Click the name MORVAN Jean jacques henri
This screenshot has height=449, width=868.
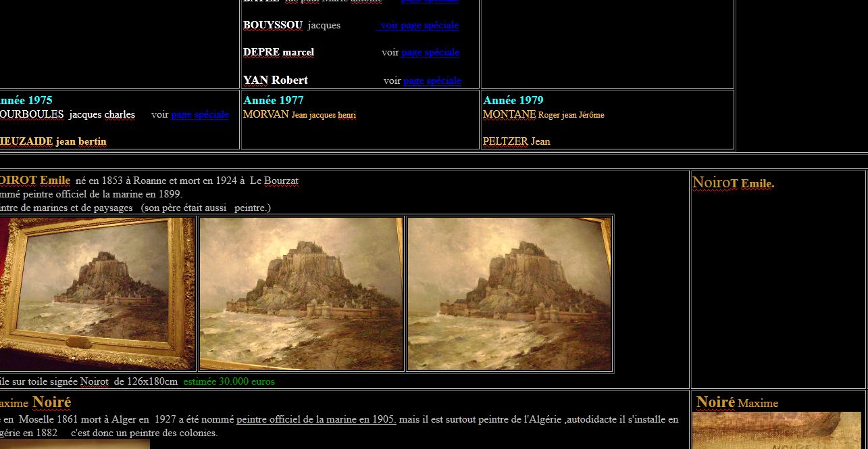(x=299, y=115)
